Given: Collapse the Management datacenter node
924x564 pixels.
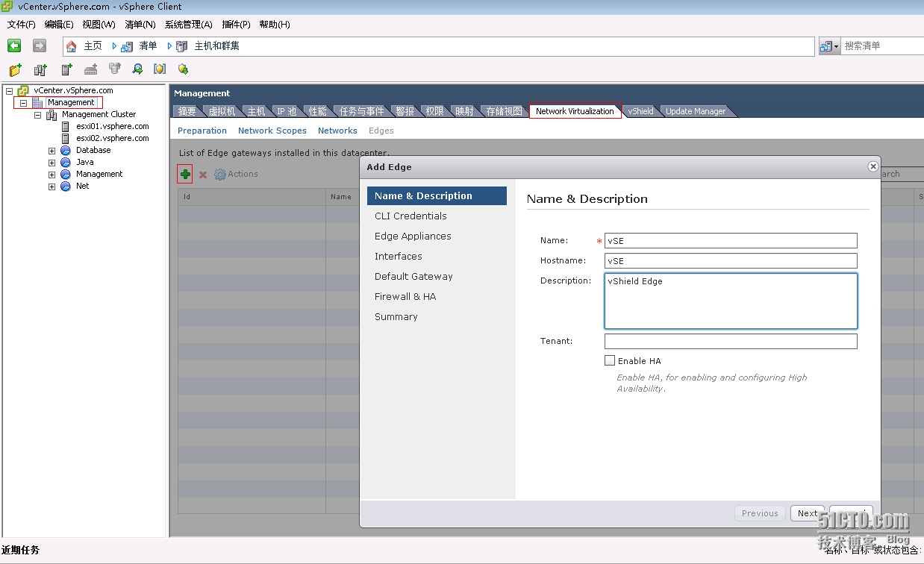Looking at the screenshot, I should (x=24, y=102).
